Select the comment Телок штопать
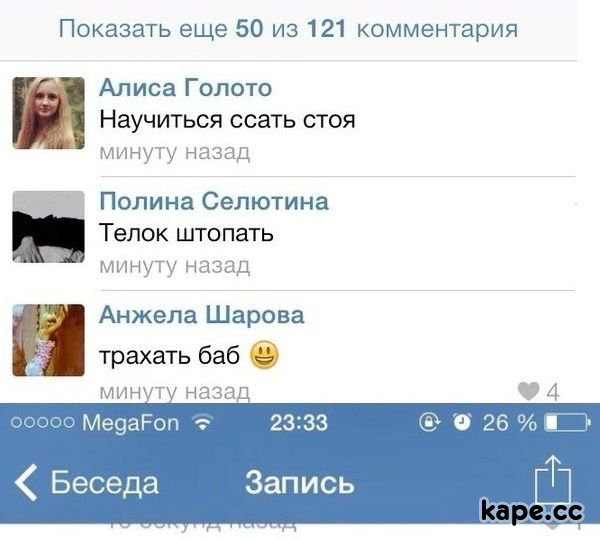This screenshot has height=540, width=600. tap(186, 233)
